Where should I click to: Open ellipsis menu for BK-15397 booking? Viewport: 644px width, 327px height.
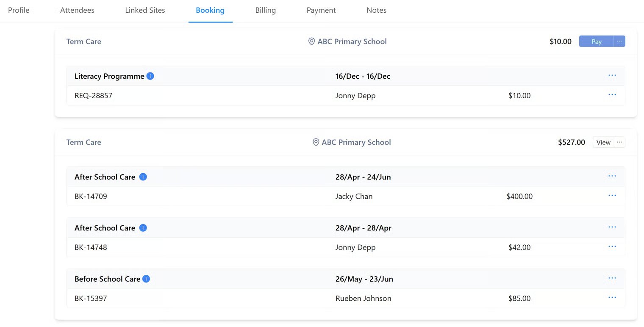(x=612, y=298)
